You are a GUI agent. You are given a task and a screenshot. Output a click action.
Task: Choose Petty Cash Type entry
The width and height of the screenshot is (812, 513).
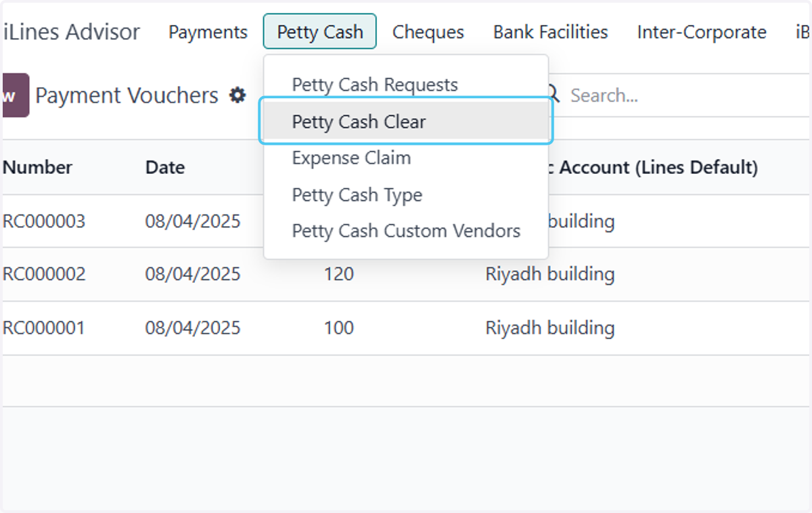406,195
